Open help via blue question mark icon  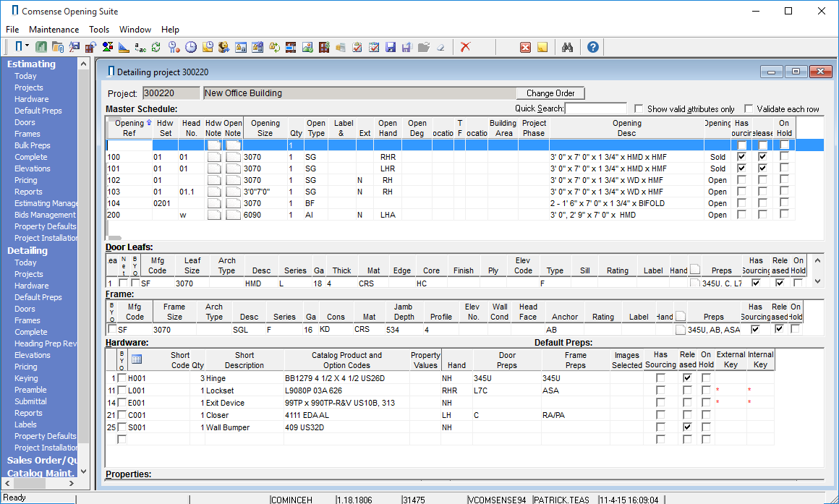click(593, 47)
